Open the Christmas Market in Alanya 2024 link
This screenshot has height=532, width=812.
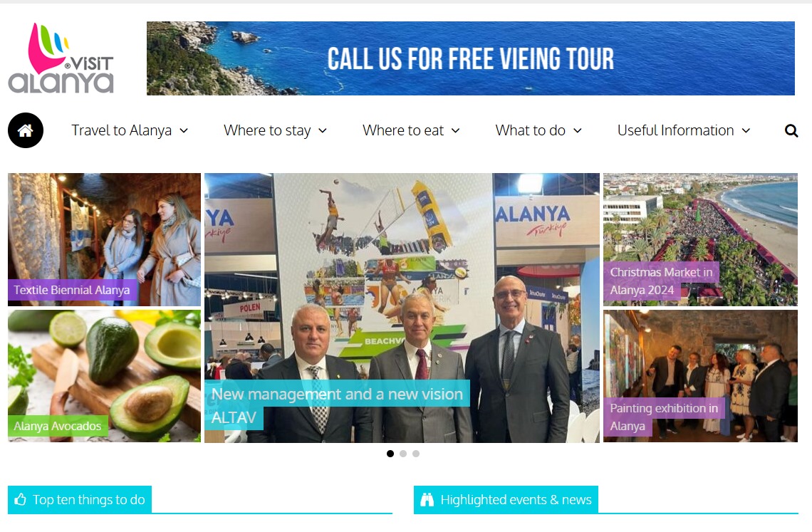(661, 281)
